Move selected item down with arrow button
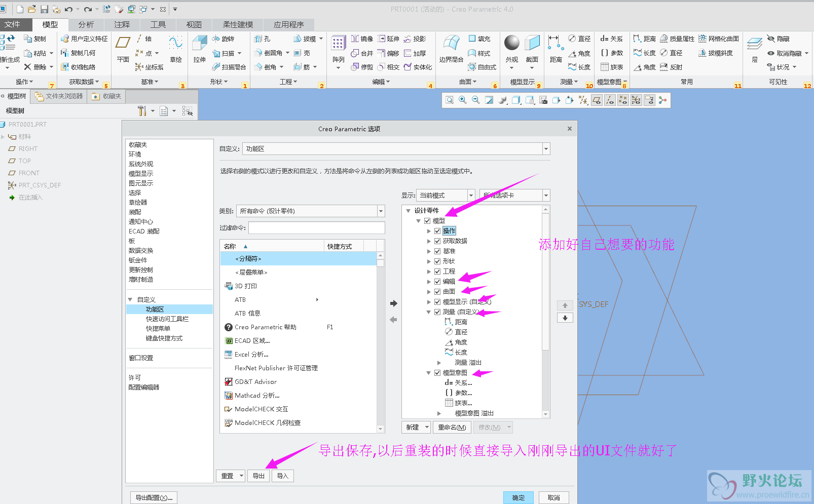Viewport: 814px width, 504px height. click(565, 318)
